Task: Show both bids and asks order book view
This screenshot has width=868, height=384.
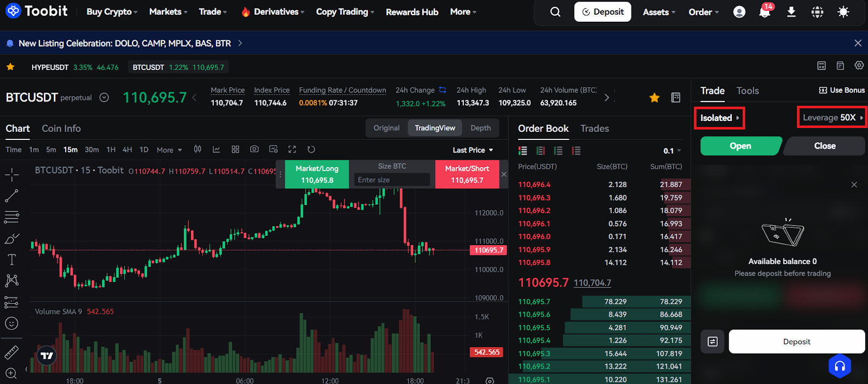Action: coord(523,151)
